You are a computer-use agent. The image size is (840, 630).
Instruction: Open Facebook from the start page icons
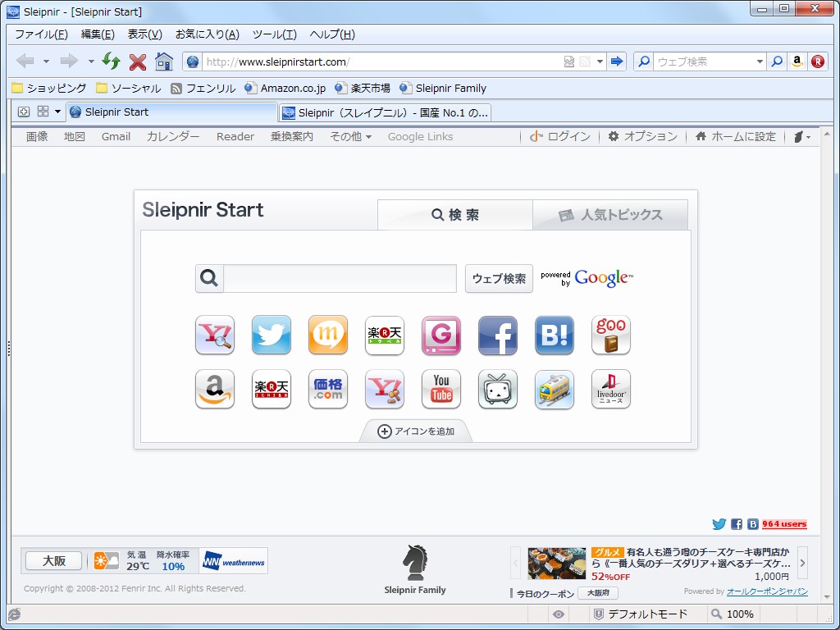tap(498, 335)
